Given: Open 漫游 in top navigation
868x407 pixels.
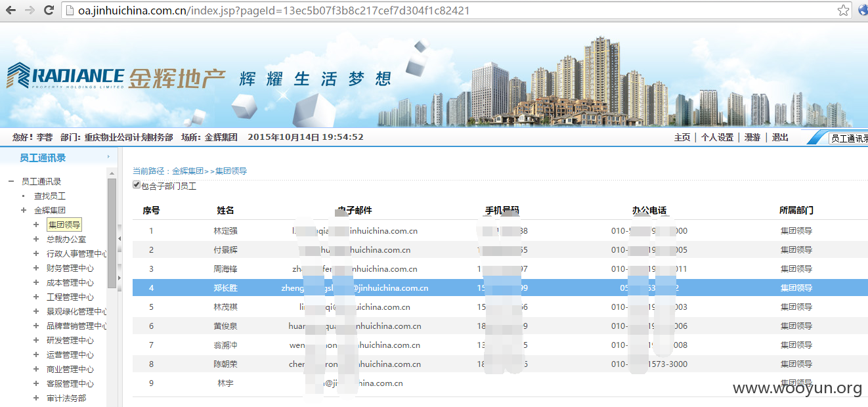Looking at the screenshot, I should pos(752,137).
